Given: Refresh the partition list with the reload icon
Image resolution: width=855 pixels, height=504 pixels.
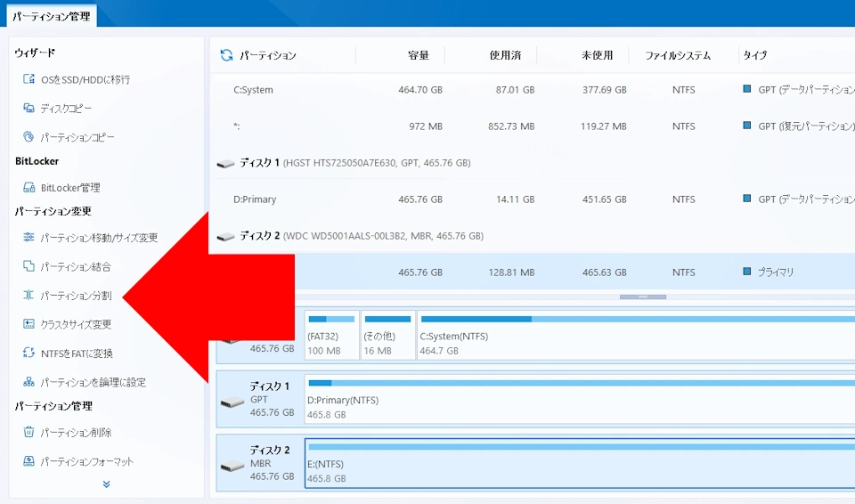Looking at the screenshot, I should tap(226, 55).
